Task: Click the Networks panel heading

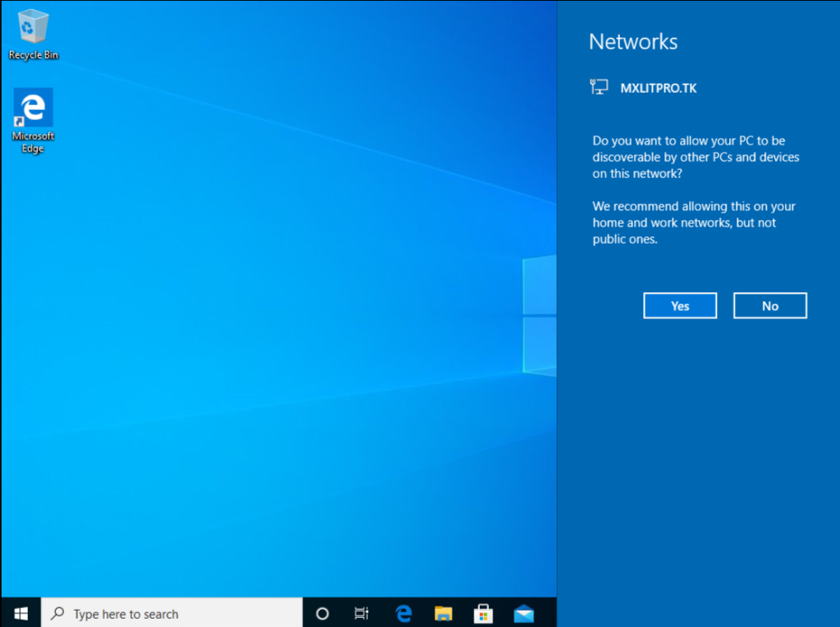Action: click(x=633, y=42)
